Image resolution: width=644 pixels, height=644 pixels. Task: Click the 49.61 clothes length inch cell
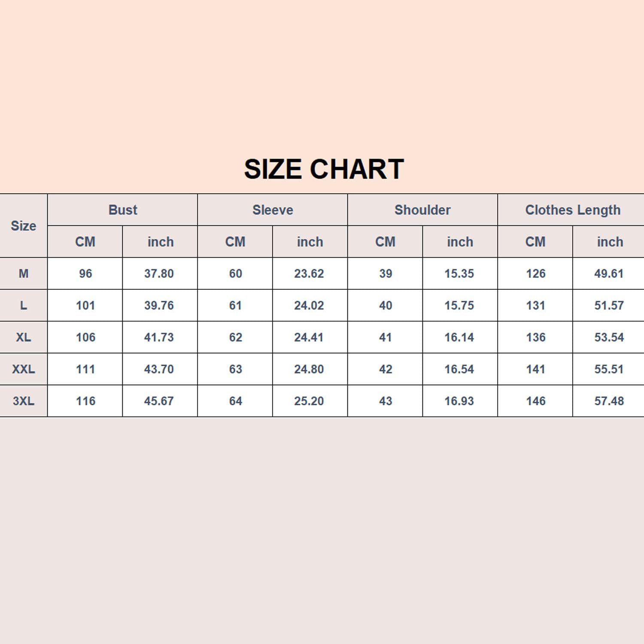point(609,273)
